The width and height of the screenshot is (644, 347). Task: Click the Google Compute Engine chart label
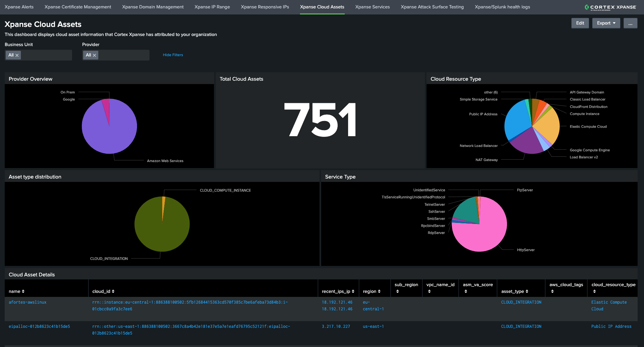coord(589,150)
